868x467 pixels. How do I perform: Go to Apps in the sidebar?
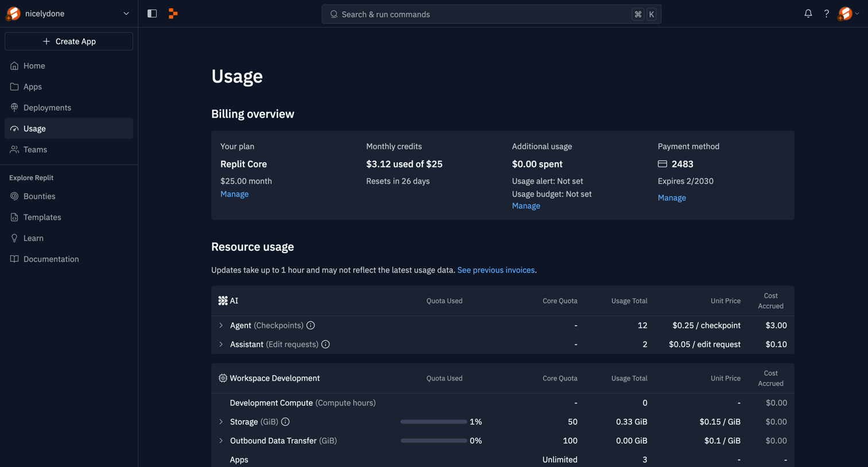point(69,87)
